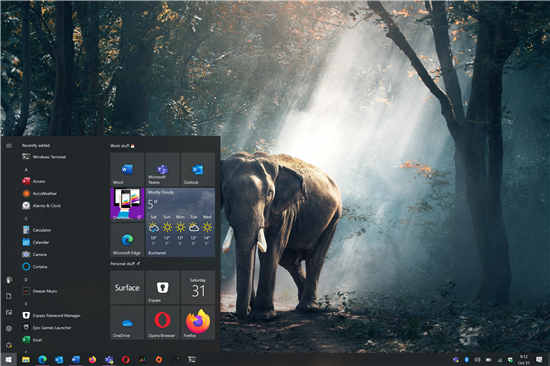Open Microsoft Teams from the taskbar

(109, 359)
